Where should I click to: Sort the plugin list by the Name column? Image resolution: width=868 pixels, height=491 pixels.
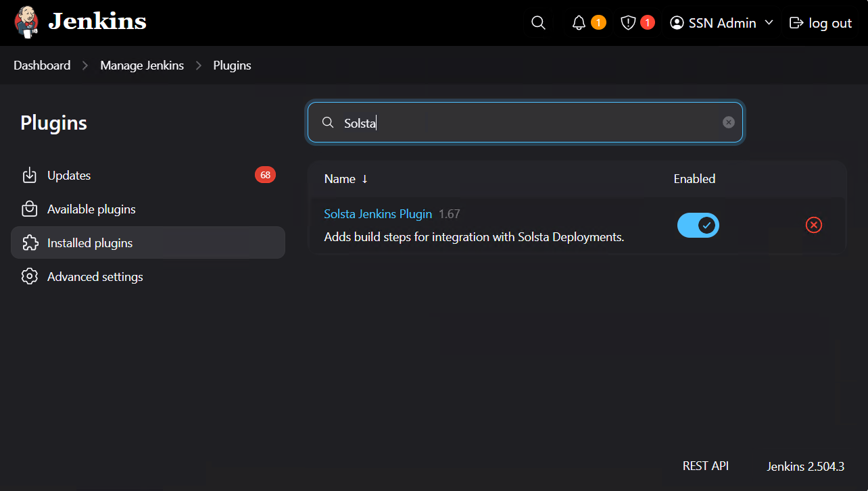[x=346, y=179]
